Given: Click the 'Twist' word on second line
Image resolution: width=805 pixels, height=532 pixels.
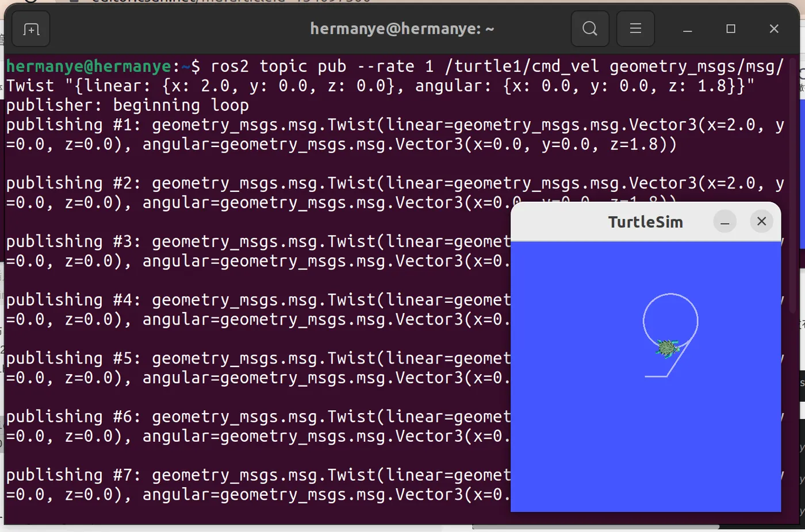Looking at the screenshot, I should coord(30,86).
